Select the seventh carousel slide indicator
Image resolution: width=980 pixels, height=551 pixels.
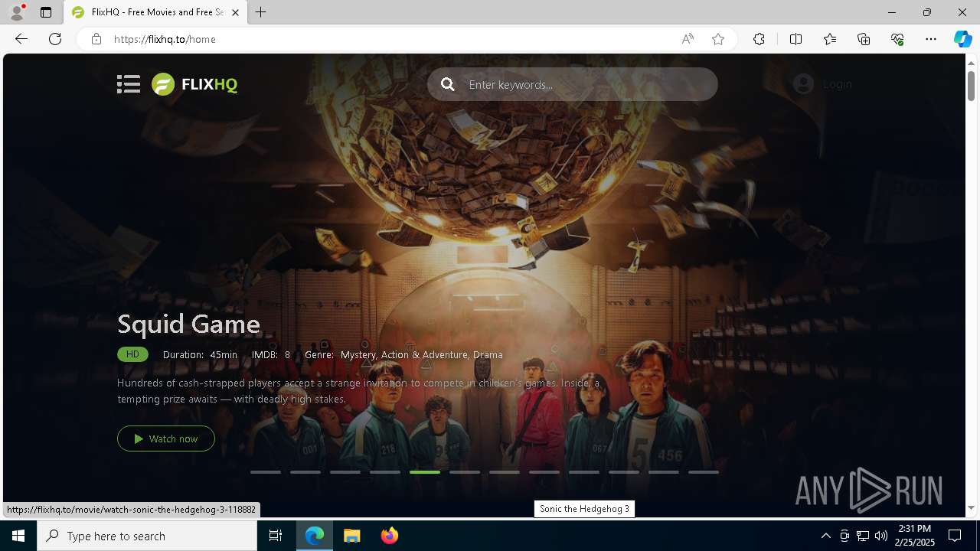tap(505, 472)
